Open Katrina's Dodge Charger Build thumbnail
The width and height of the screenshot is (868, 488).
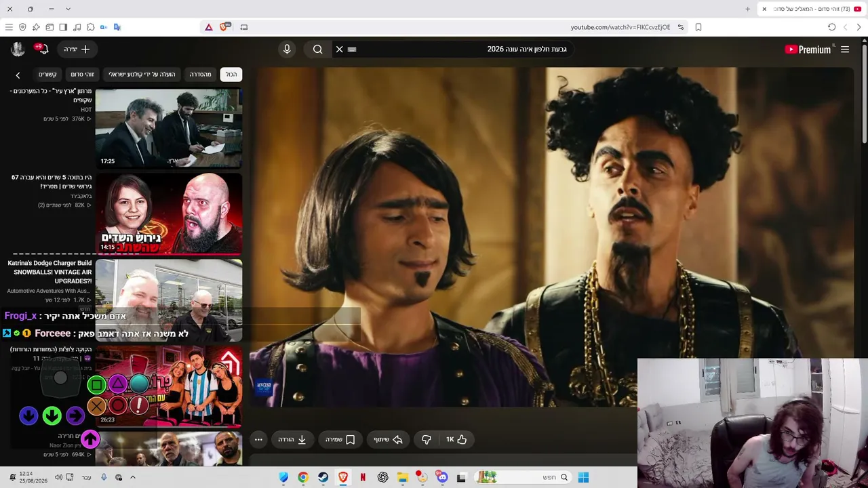[x=169, y=300]
